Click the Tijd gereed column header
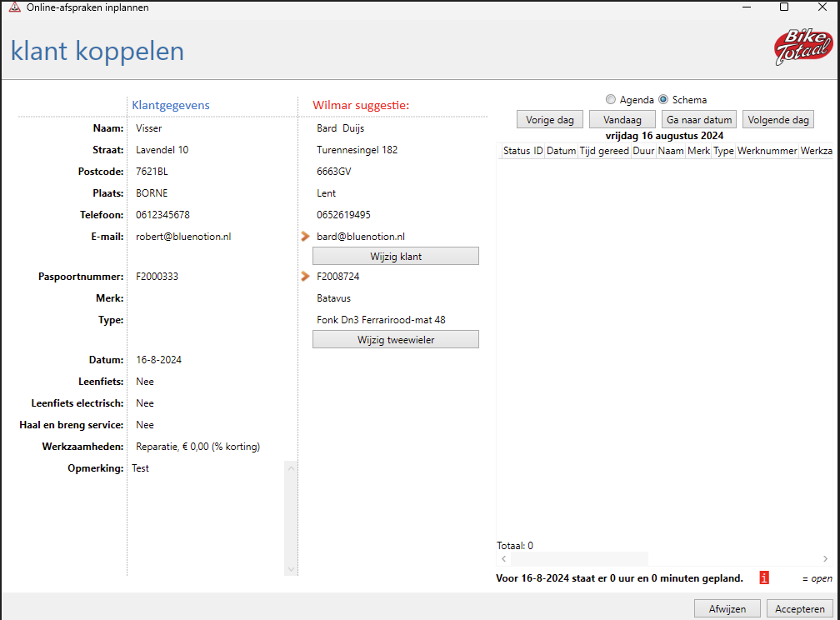Viewport: 840px width, 620px height. [604, 152]
